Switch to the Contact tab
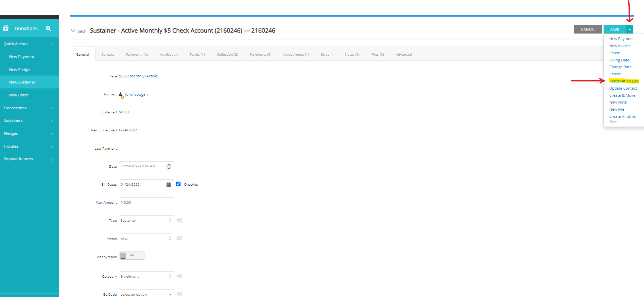This screenshot has height=297, width=644. tap(108, 54)
